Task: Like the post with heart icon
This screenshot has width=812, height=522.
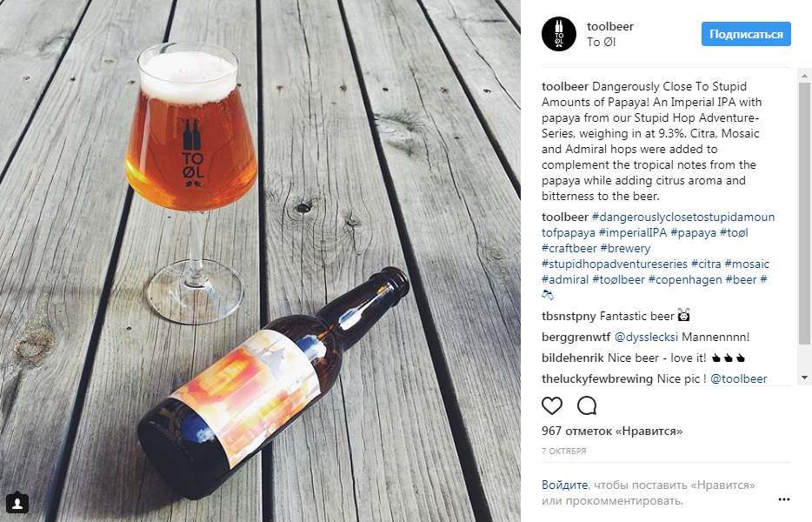Action: tap(552, 405)
